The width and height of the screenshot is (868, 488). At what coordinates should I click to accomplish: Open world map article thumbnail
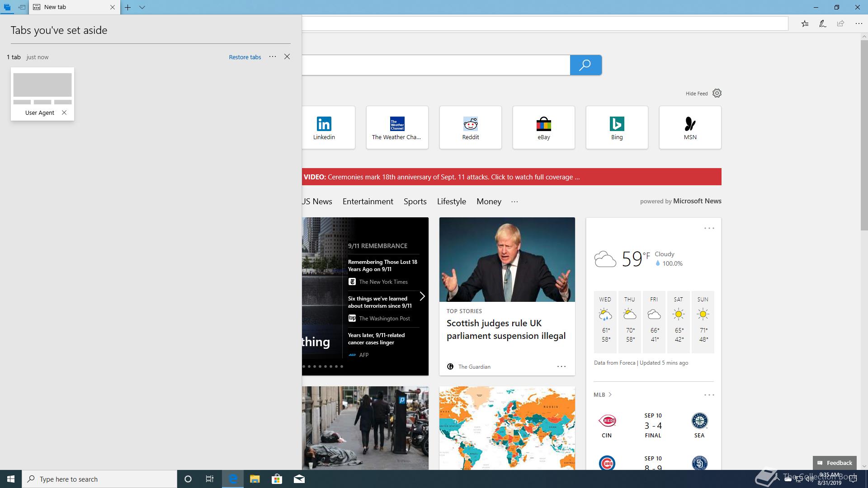[507, 428]
